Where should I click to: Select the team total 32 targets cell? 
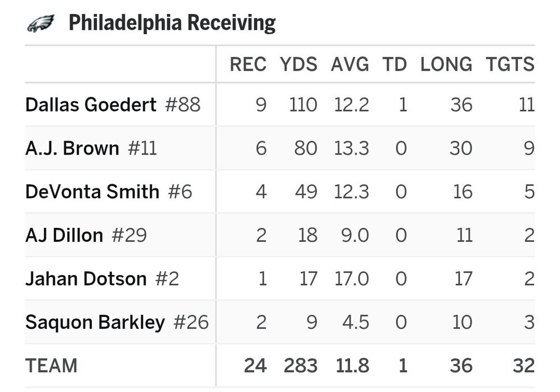(x=523, y=366)
